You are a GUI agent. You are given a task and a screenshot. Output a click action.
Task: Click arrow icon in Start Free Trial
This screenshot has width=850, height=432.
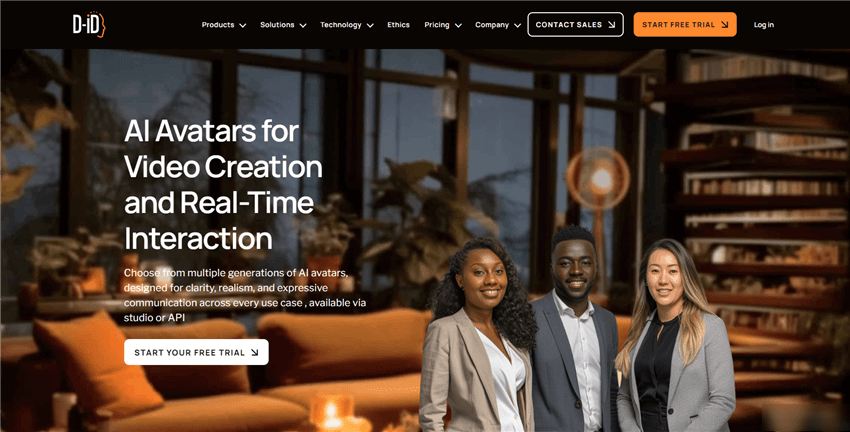pos(725,25)
